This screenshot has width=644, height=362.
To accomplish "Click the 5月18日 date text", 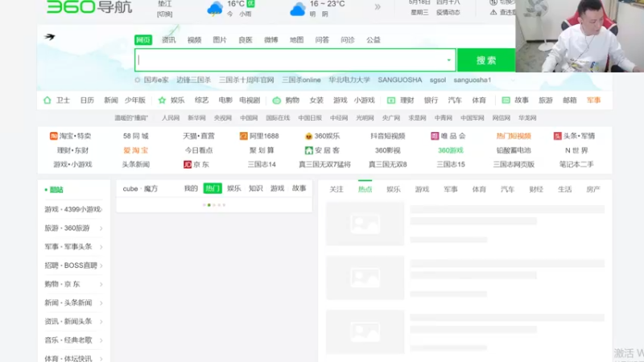I will click(x=419, y=2).
